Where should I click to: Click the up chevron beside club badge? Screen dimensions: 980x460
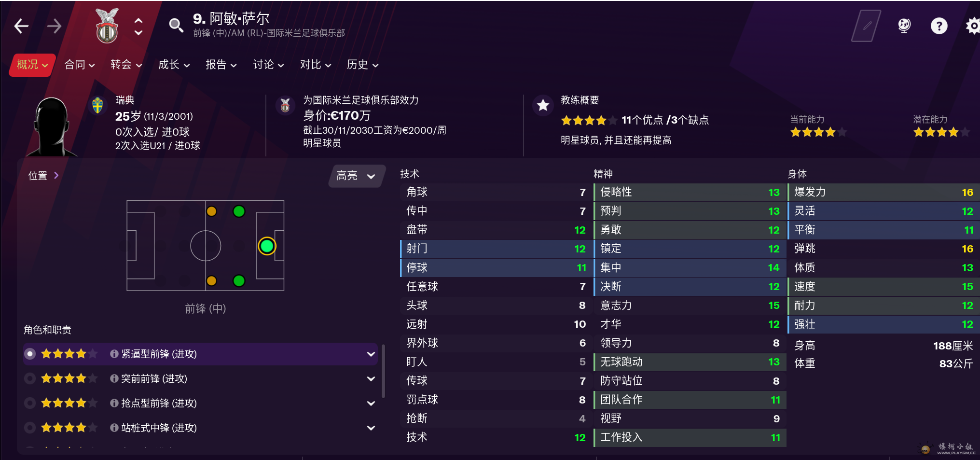[x=138, y=21]
